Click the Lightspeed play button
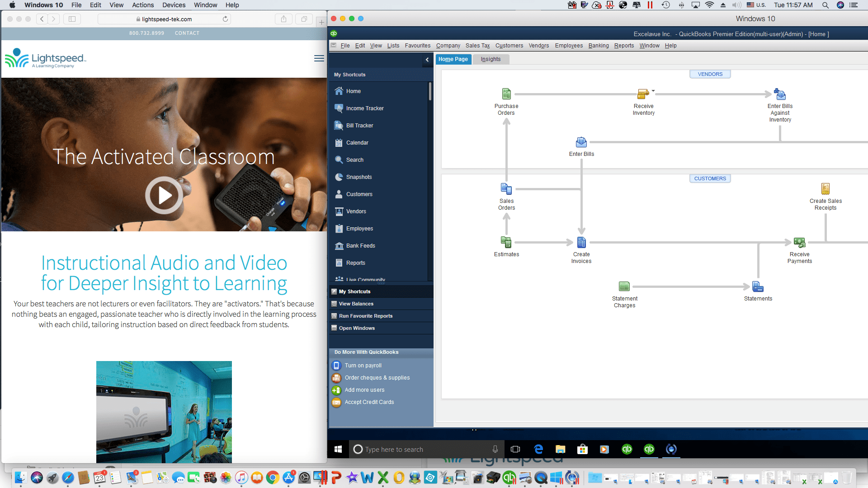Viewport: 868px width, 488px height. (164, 195)
